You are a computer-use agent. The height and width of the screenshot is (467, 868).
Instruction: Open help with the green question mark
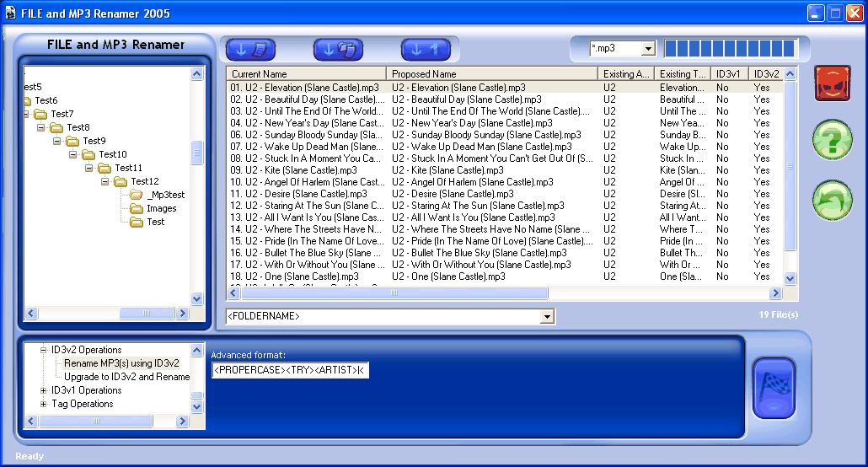click(832, 141)
